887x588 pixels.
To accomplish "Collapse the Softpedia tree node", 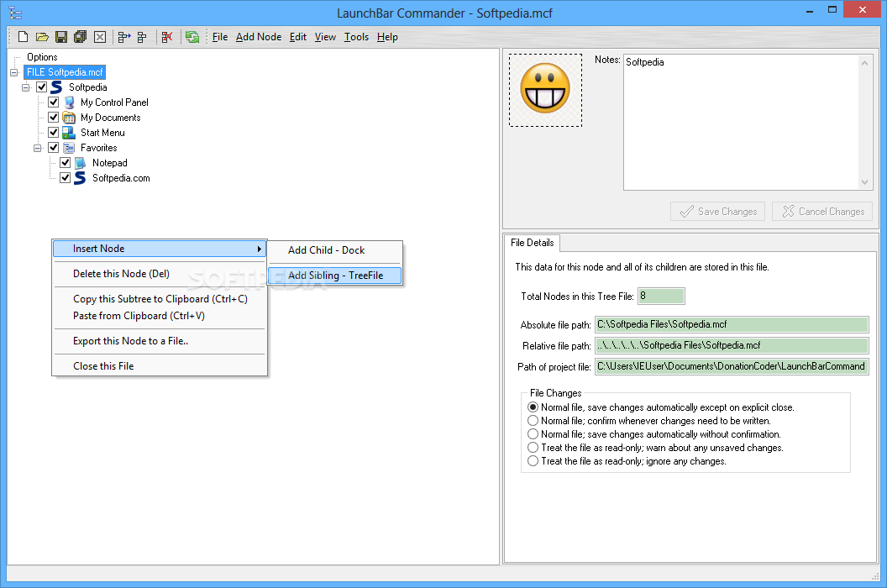I will 26,87.
